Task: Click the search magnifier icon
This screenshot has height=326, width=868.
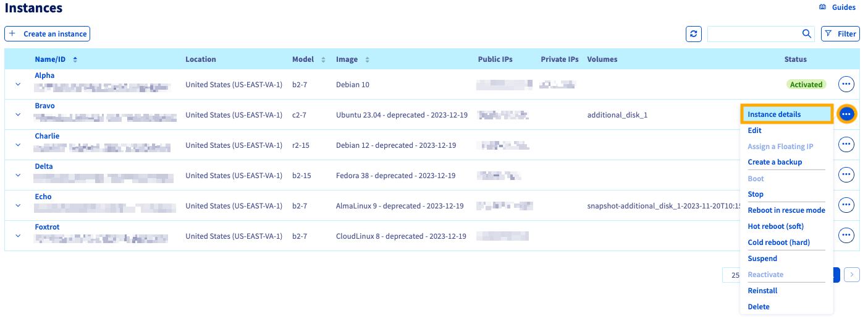Action: (806, 34)
